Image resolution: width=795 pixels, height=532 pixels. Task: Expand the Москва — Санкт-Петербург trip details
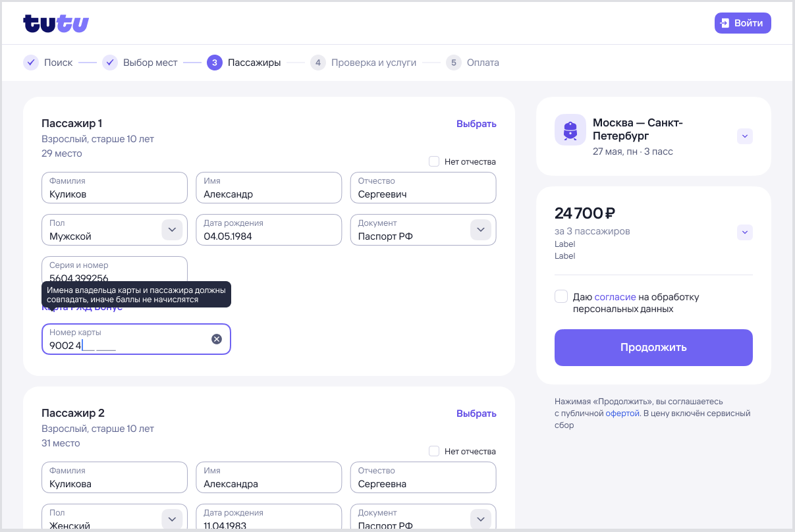click(744, 136)
